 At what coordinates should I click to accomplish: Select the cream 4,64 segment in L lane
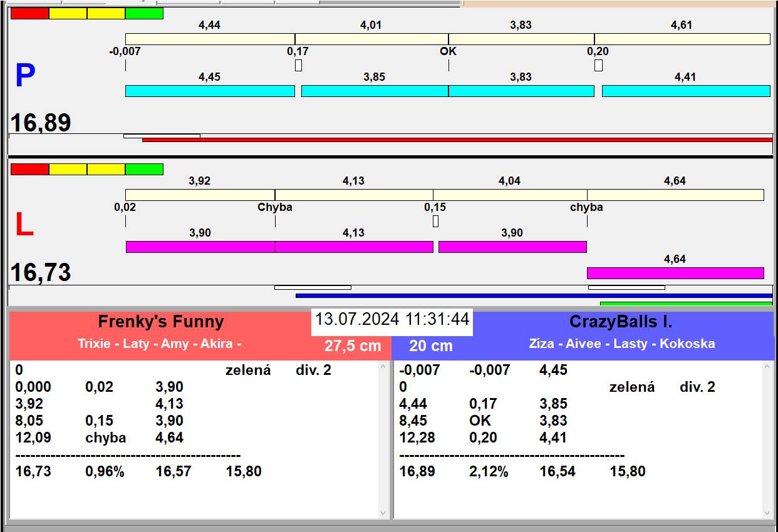675,195
